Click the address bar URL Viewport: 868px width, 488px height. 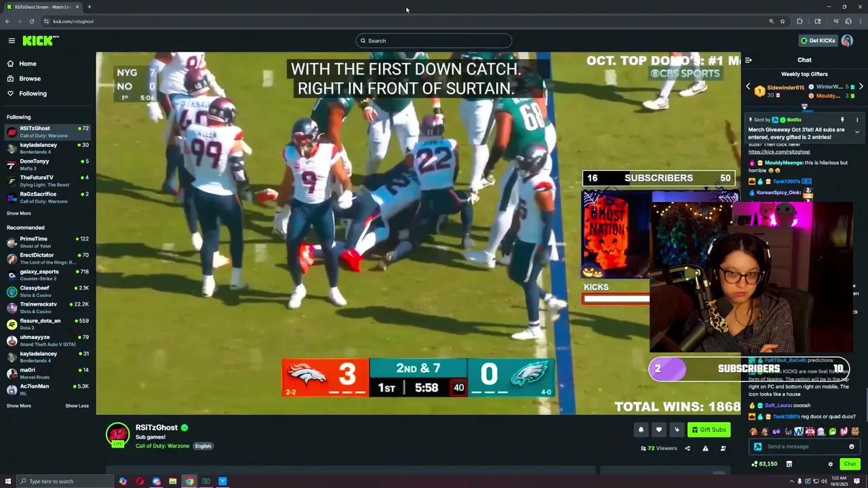(x=73, y=21)
